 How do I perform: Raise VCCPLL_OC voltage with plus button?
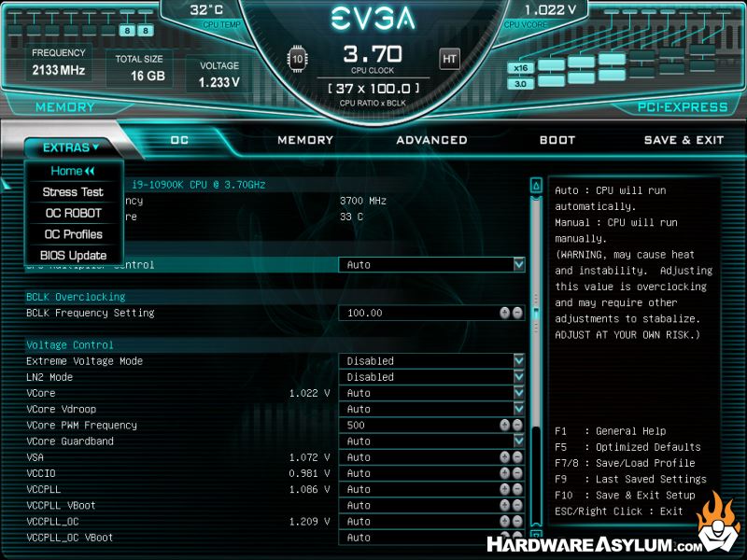click(505, 522)
